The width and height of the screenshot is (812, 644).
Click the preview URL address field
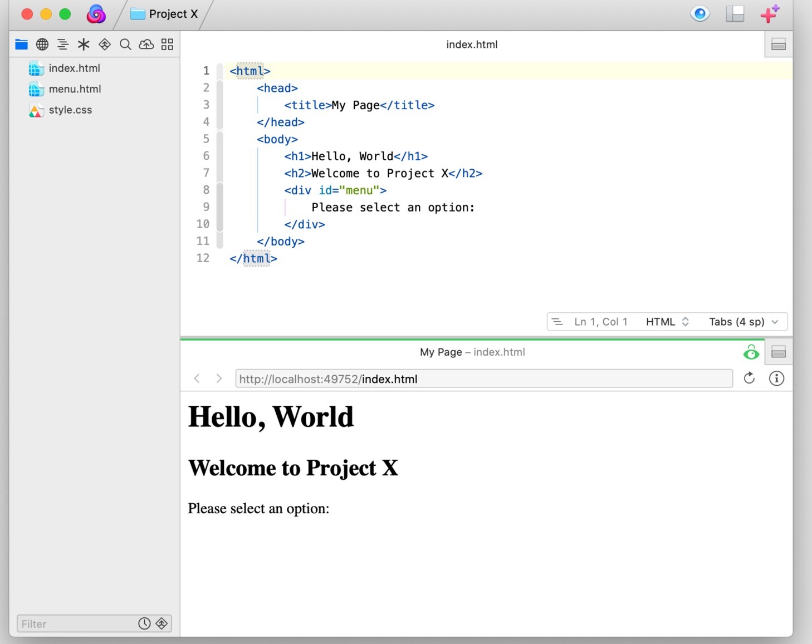(x=483, y=379)
